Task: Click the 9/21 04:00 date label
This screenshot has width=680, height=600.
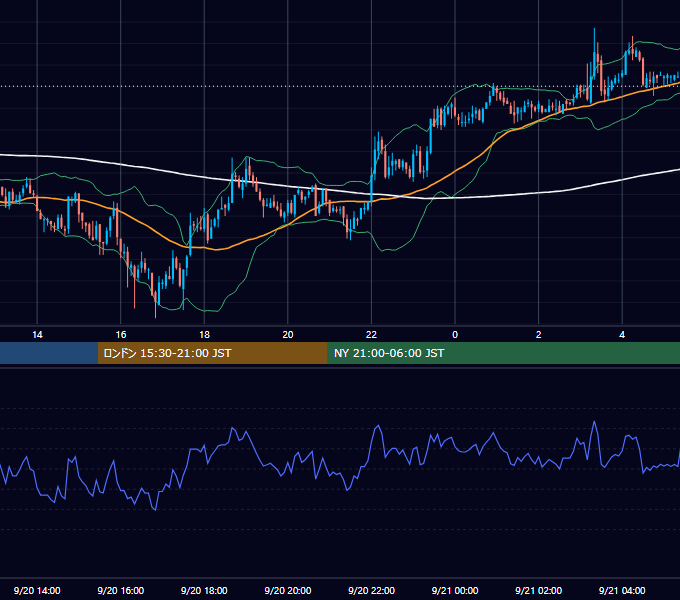Action: [622, 590]
